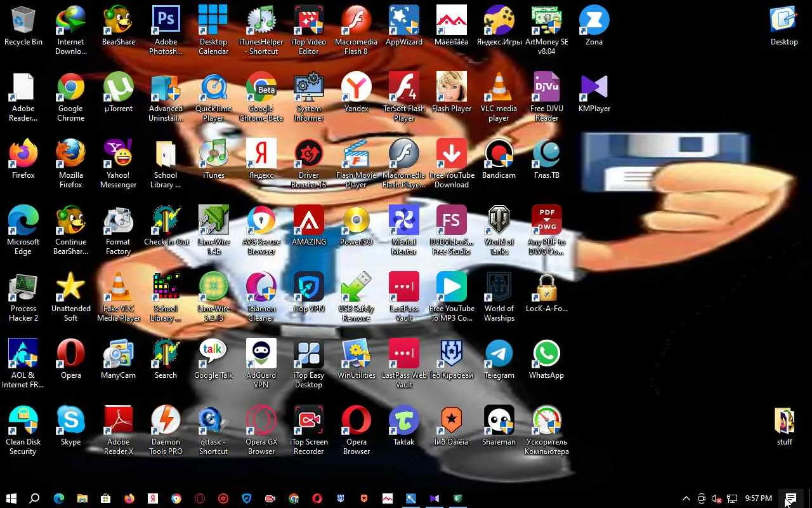
Task: Start Bandicam from the desktop
Action: [x=499, y=159]
